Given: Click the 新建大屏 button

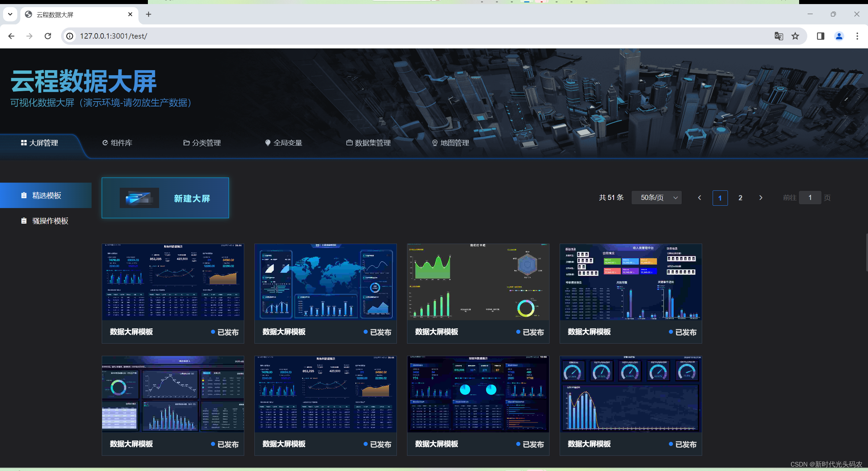Looking at the screenshot, I should 165,198.
